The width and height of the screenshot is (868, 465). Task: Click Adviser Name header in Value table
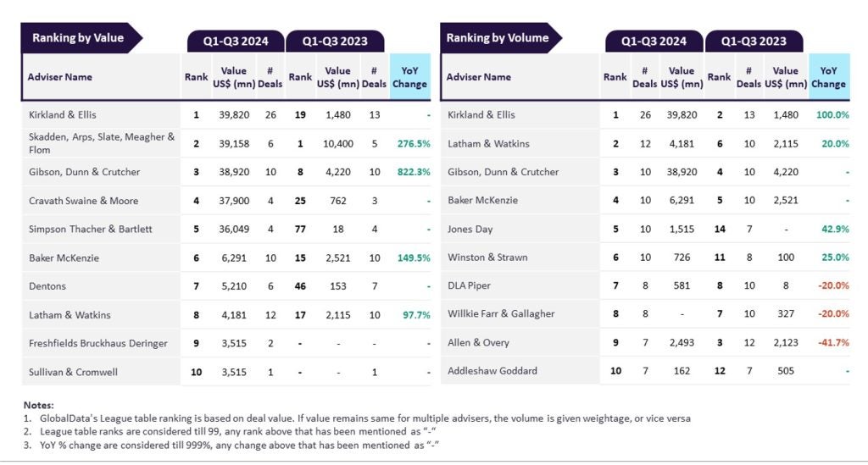click(x=60, y=77)
